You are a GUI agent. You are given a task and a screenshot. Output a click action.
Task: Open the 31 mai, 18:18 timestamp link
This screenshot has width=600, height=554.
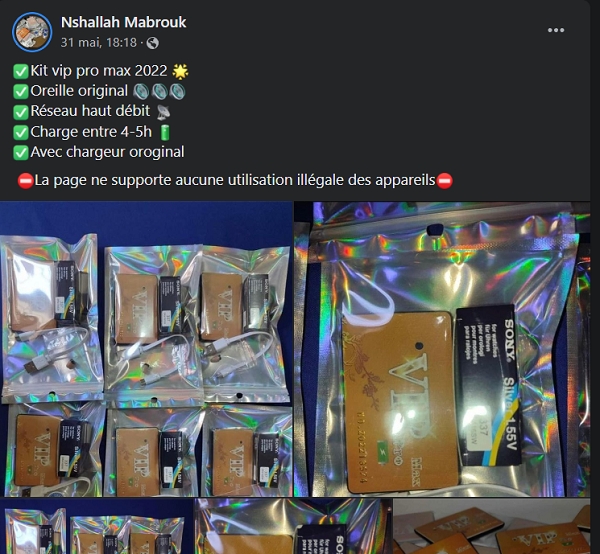pos(99,42)
